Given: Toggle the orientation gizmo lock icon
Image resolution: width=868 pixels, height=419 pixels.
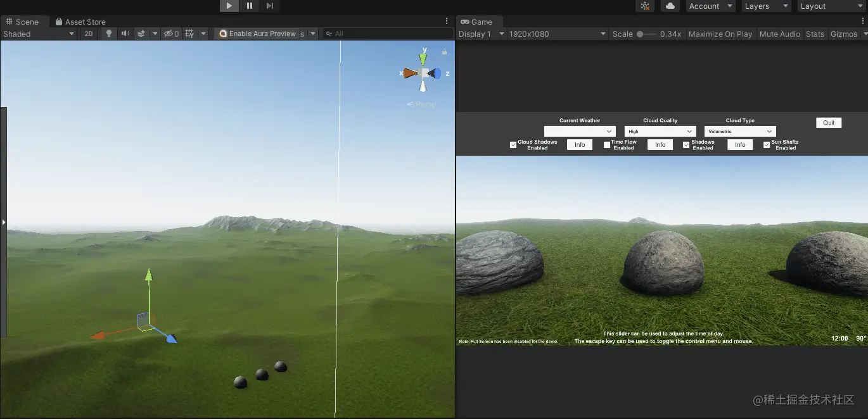Looking at the screenshot, I should 444,52.
